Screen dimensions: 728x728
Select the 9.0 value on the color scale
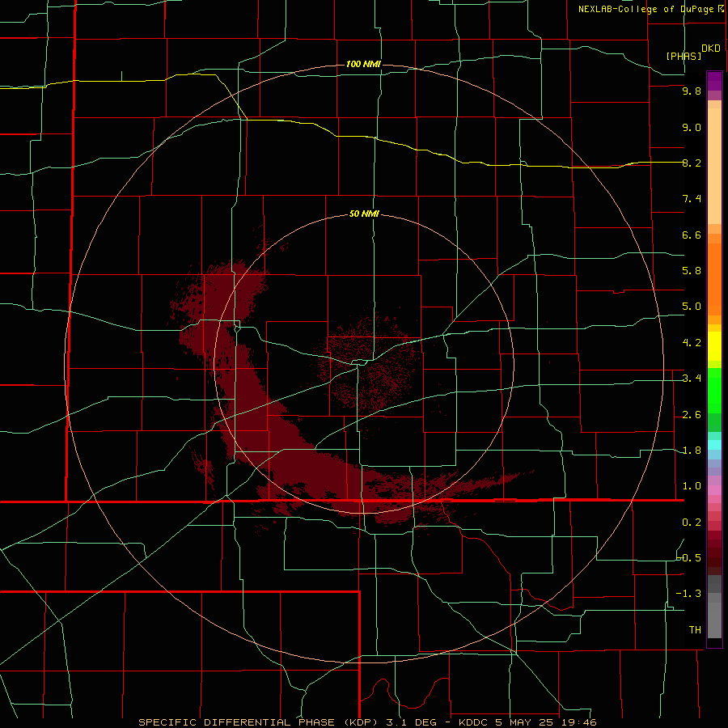tap(692, 127)
